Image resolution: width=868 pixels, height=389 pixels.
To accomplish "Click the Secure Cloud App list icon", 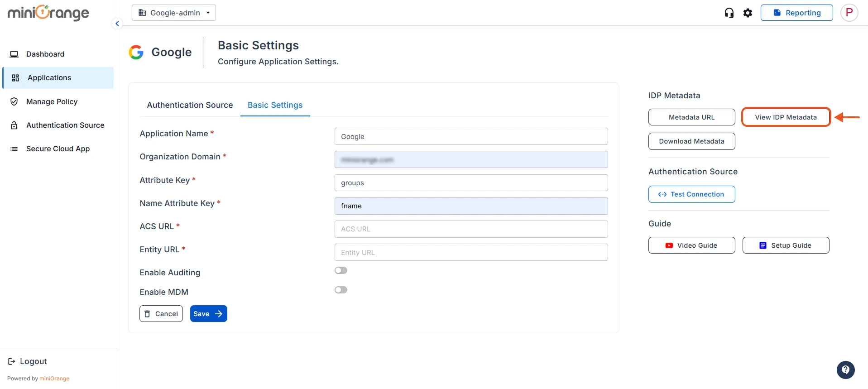I will tap(14, 149).
